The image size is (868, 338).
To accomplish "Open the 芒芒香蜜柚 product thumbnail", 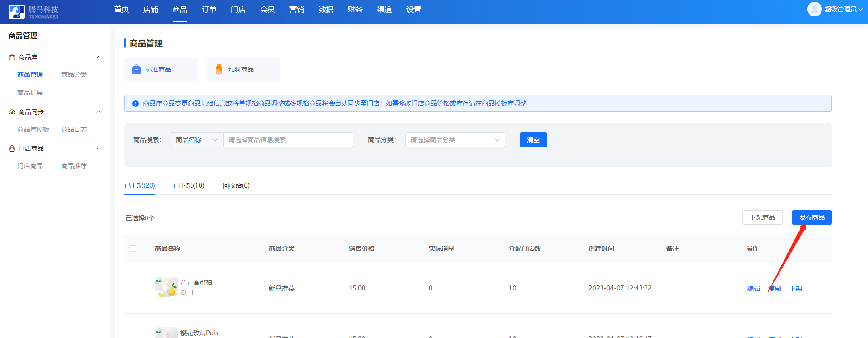I will 166,287.
